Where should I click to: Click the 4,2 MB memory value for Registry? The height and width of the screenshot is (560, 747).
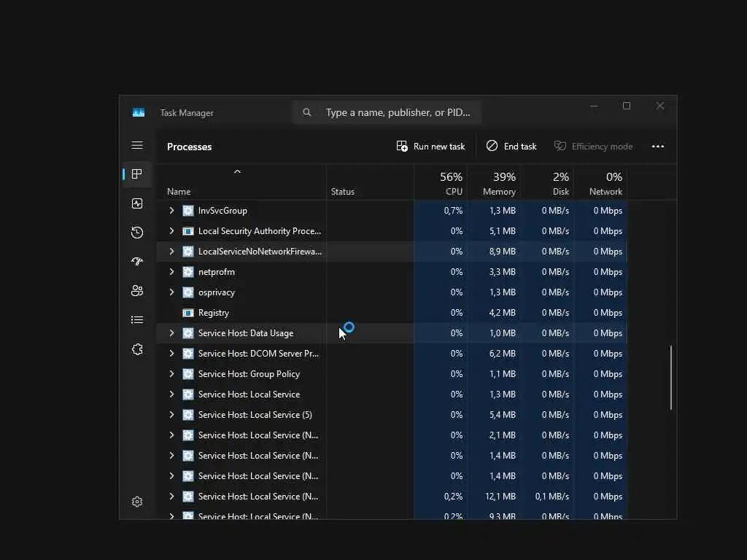coord(502,313)
